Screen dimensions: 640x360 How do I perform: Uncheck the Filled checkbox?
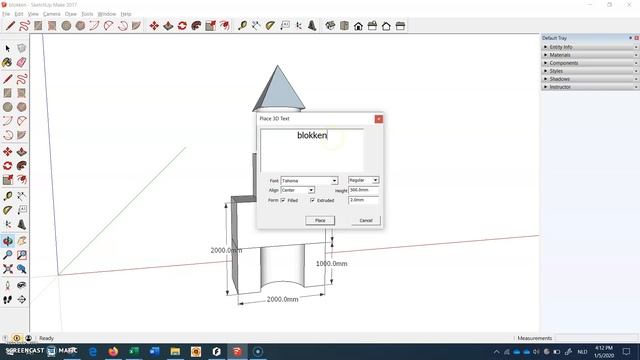click(283, 200)
